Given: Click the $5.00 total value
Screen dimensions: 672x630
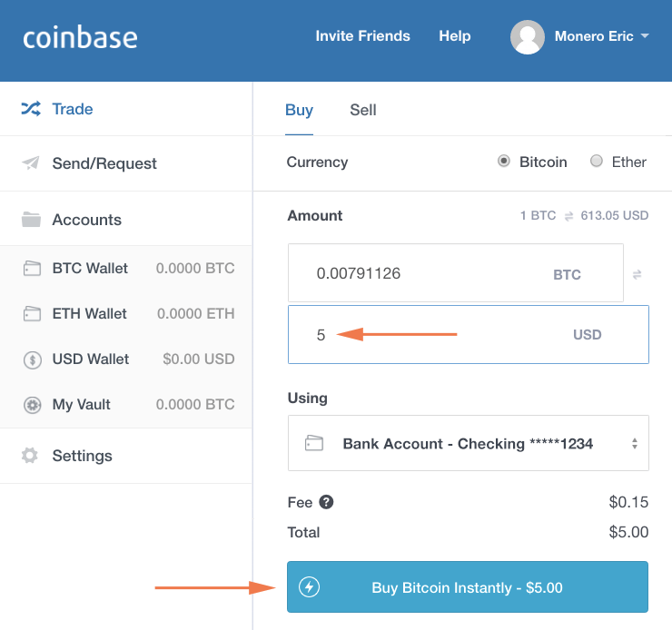Looking at the screenshot, I should [628, 532].
